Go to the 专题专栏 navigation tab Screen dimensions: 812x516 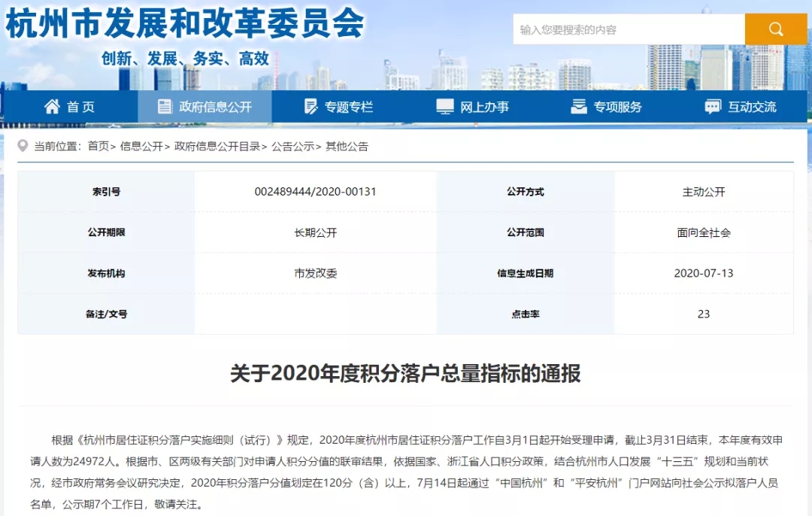pyautogui.click(x=338, y=107)
